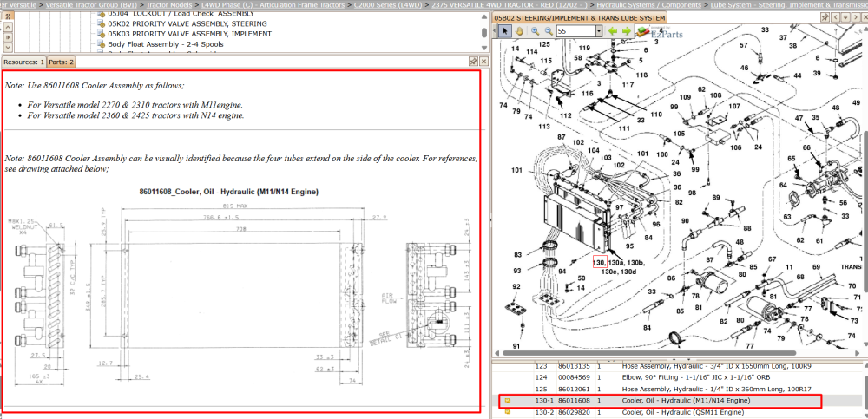The height and width of the screenshot is (419, 868).
Task: Click part number 86011608 in parts list
Action: [574, 400]
